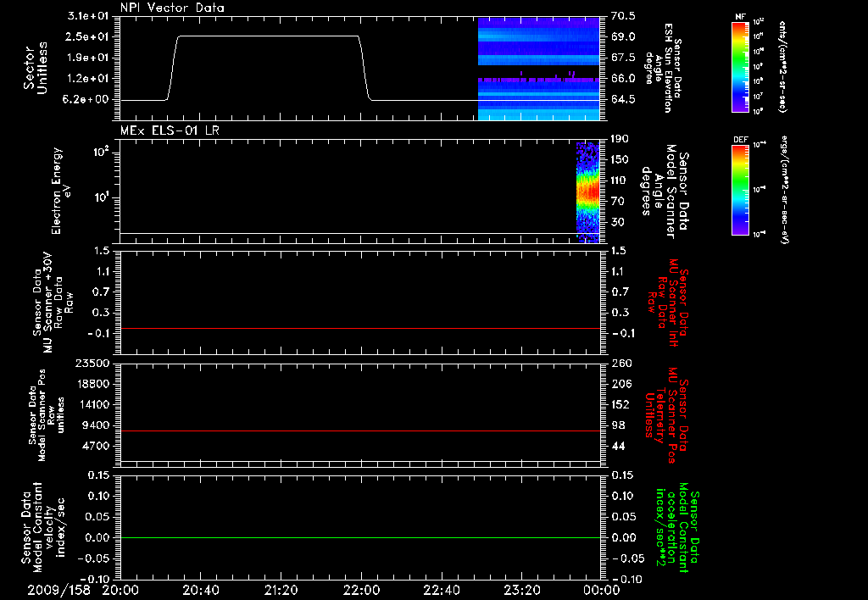Click the green constant velocity line
868x600 pixels.
tap(360, 537)
